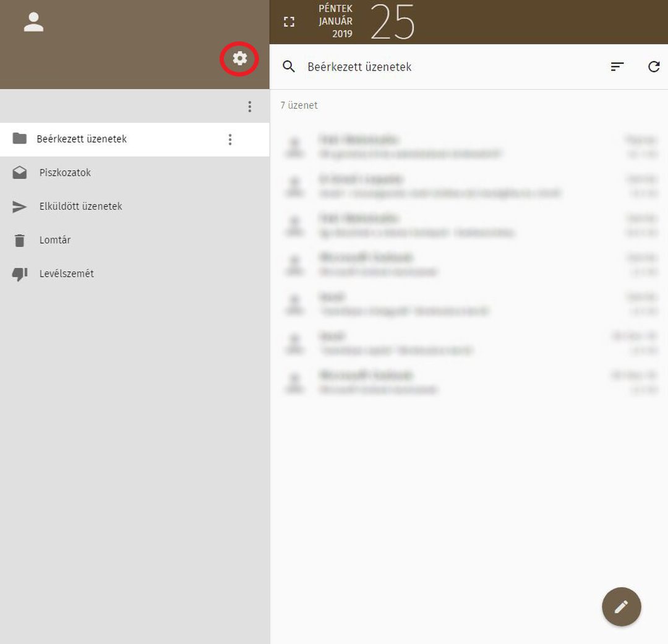Compose a new message with the pencil button
Screen dimensions: 668x644
(x=621, y=606)
